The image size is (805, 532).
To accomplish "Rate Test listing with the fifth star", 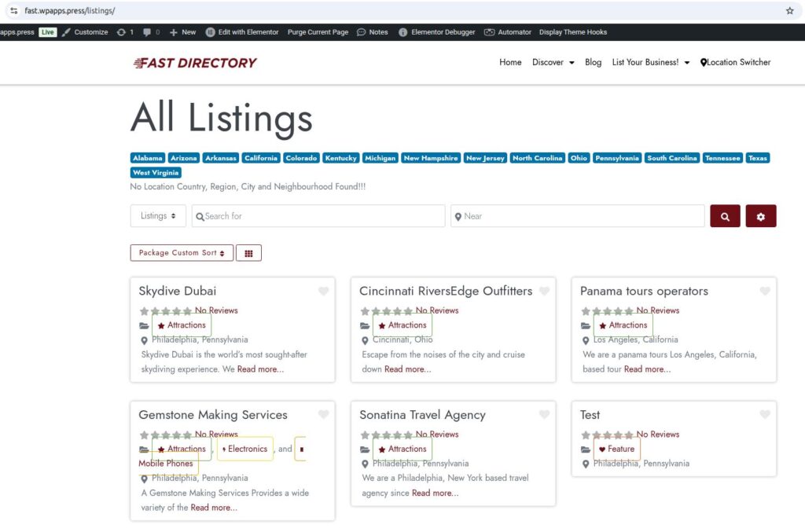I will (x=628, y=435).
